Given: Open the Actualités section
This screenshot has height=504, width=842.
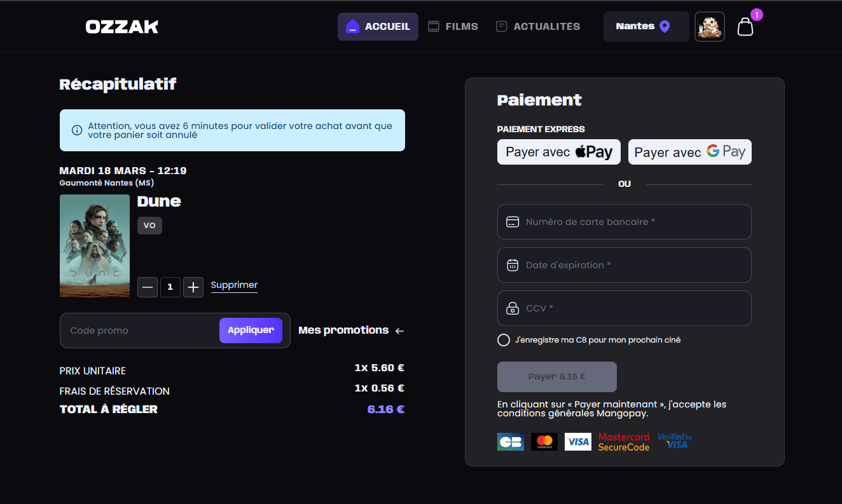Looking at the screenshot, I should [x=538, y=27].
